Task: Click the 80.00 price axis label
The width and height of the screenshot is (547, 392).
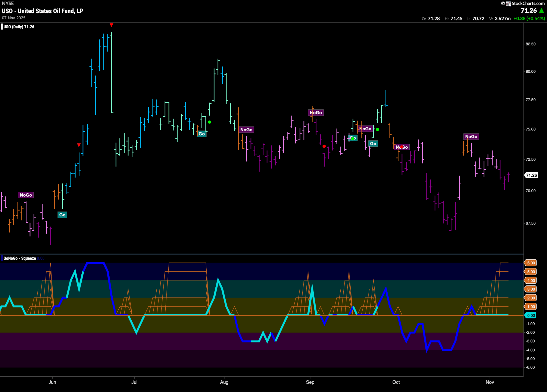Action: coord(531,72)
